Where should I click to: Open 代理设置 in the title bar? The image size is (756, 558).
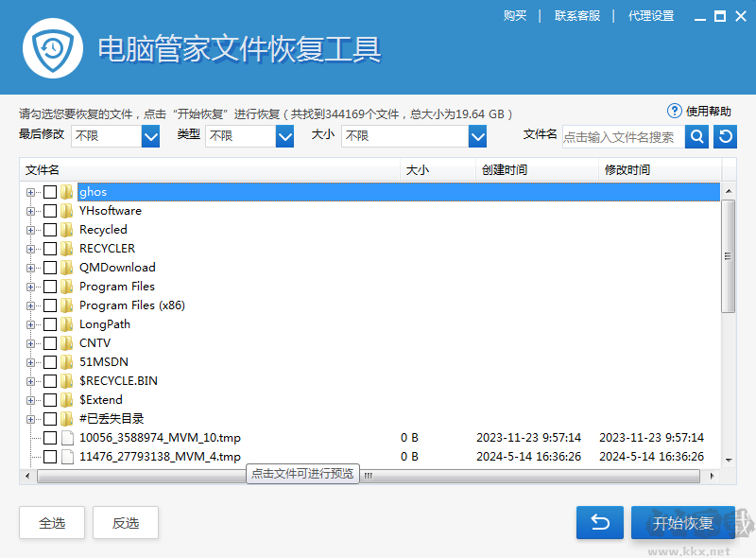click(x=651, y=15)
